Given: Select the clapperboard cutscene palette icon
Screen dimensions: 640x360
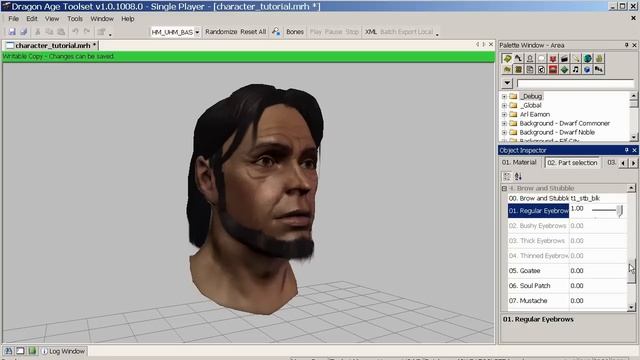Looking at the screenshot, I should click(564, 58).
